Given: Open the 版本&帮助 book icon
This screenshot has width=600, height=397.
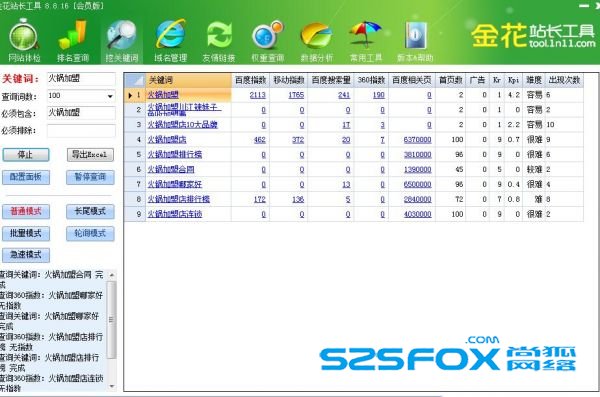Looking at the screenshot, I should click(x=415, y=42).
